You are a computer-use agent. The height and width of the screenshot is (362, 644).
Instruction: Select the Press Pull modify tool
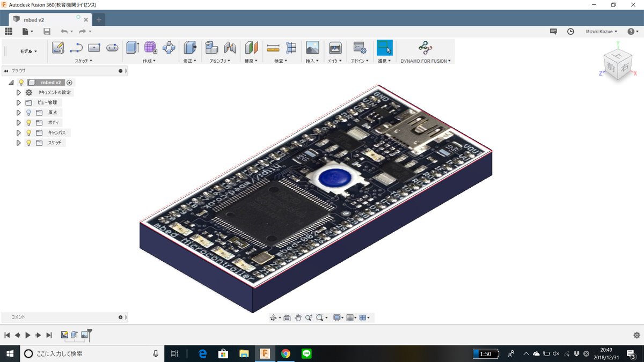(189, 48)
